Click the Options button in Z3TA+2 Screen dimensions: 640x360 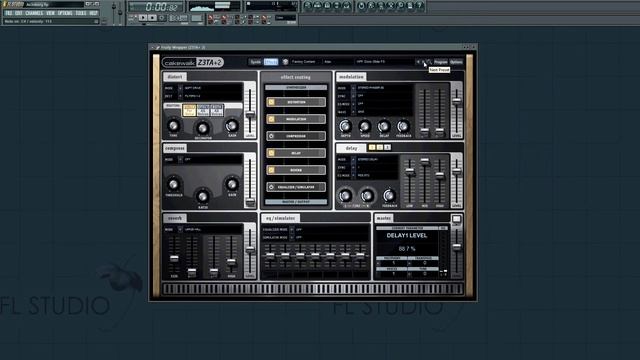(456, 62)
